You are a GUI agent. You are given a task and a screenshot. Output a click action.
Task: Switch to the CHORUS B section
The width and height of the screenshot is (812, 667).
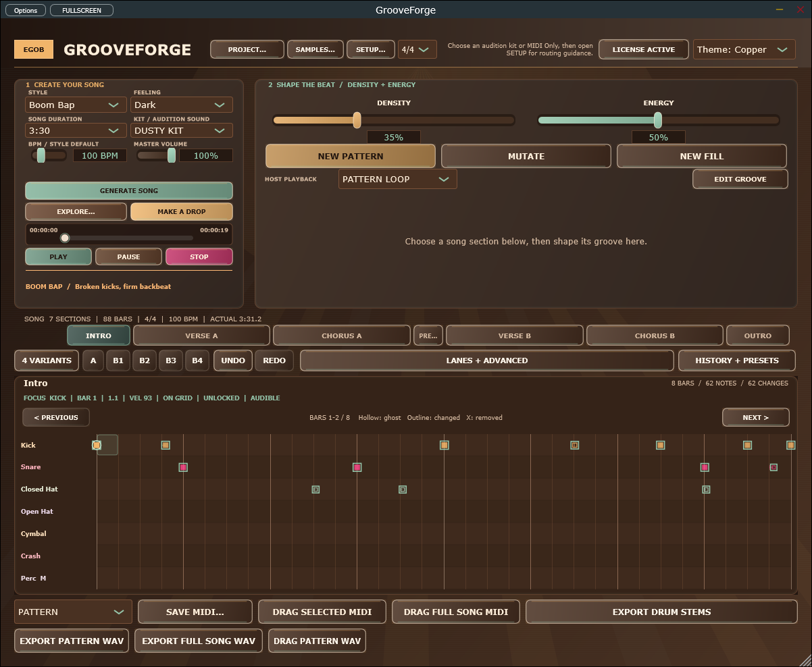coord(655,336)
